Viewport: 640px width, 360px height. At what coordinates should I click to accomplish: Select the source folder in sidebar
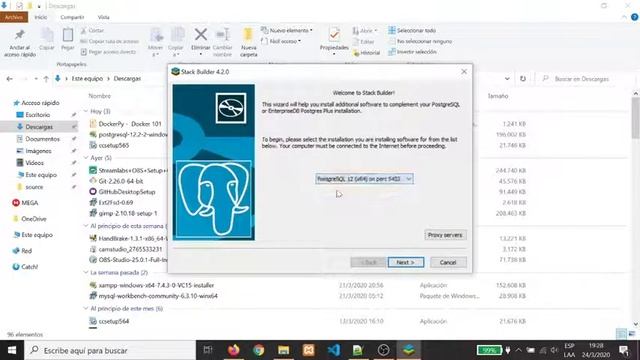[29, 187]
